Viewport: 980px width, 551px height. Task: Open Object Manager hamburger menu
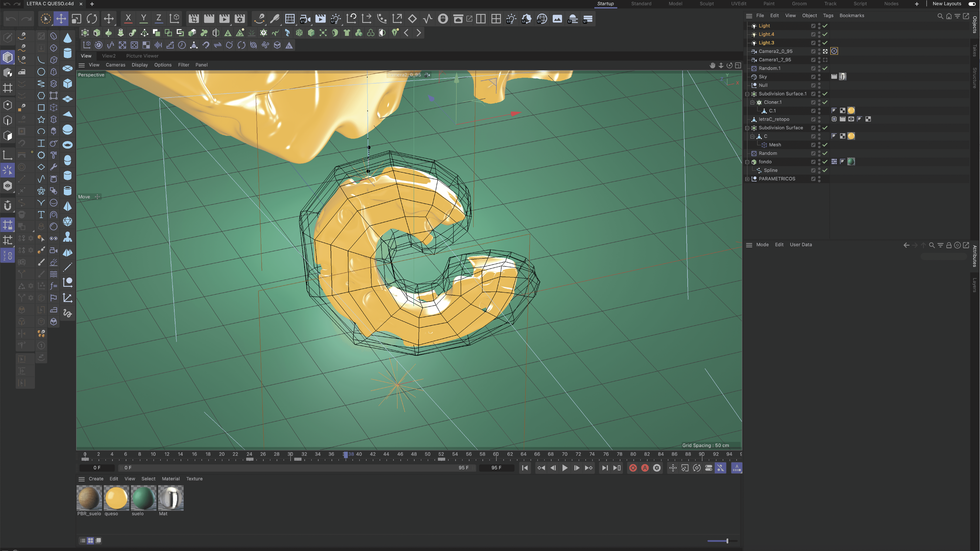pos(749,16)
